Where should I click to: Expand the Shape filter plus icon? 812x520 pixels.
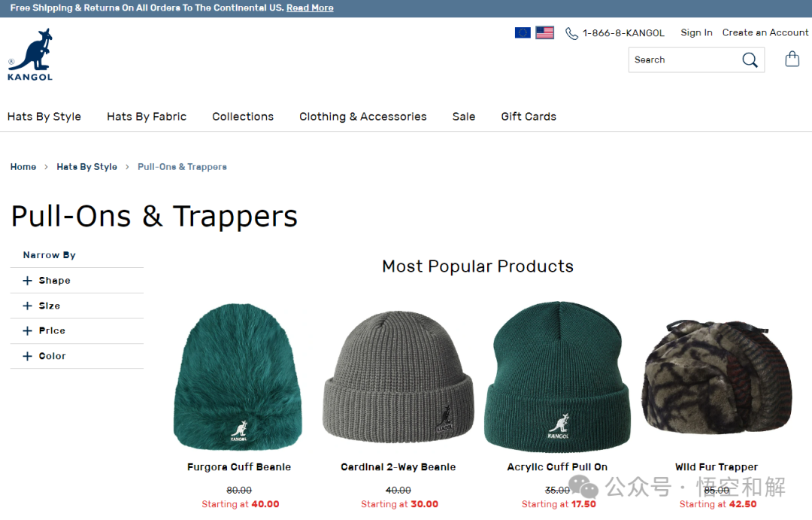click(x=28, y=281)
